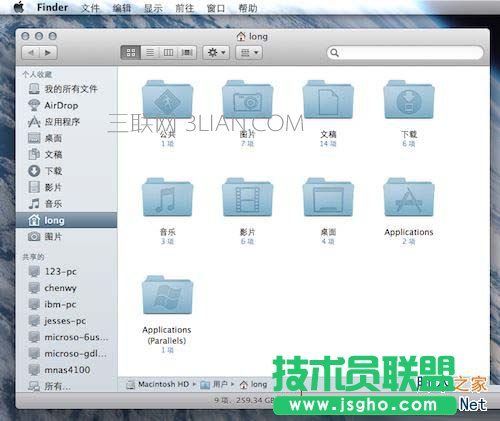This screenshot has width=500, height=421.
Task: Select the 下载 folder icon
Action: [409, 100]
